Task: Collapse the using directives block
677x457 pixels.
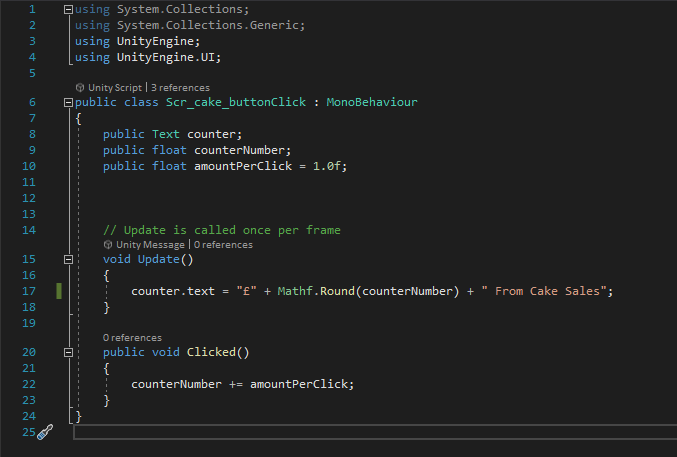Action: click(67, 10)
